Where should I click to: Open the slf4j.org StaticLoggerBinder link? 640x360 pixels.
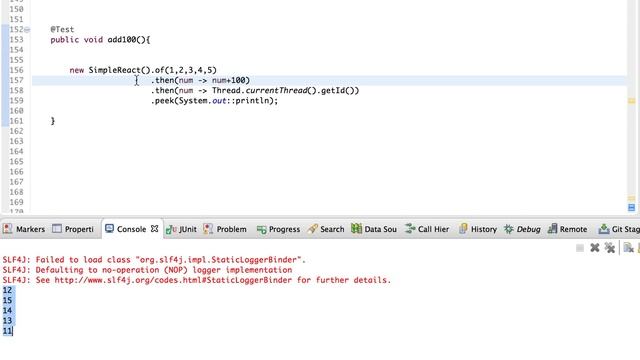(173, 280)
